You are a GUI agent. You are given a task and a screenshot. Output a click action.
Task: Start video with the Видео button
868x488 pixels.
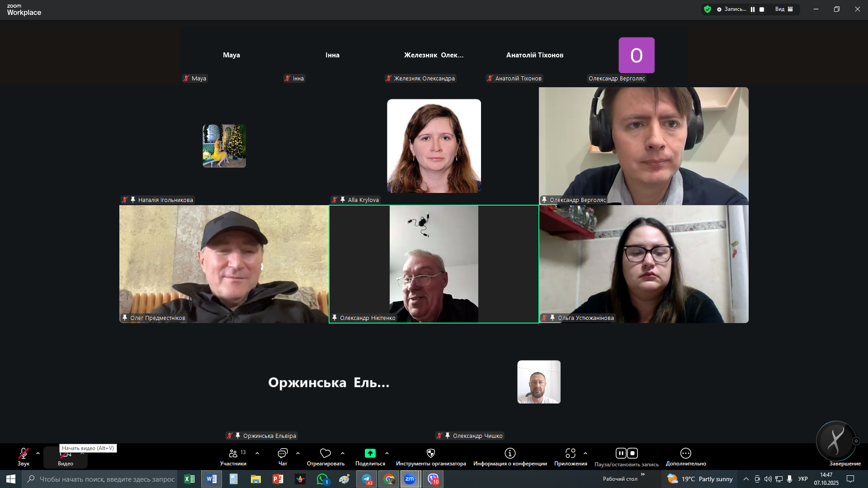65,457
